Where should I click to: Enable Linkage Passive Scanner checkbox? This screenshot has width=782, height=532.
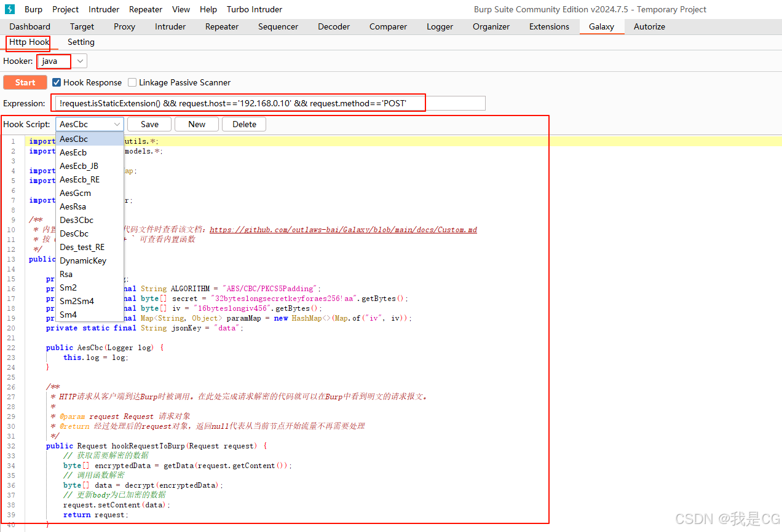[132, 82]
